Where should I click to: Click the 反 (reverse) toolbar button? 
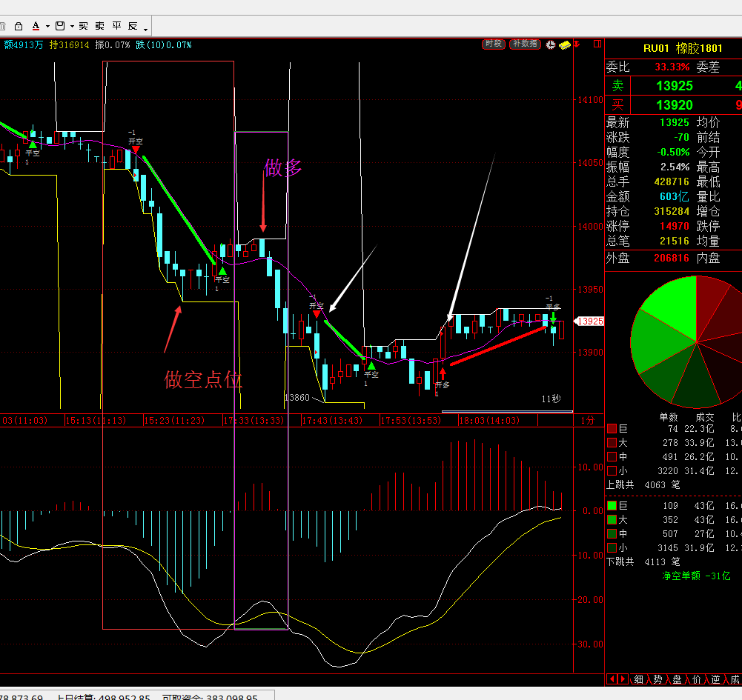[x=133, y=26]
